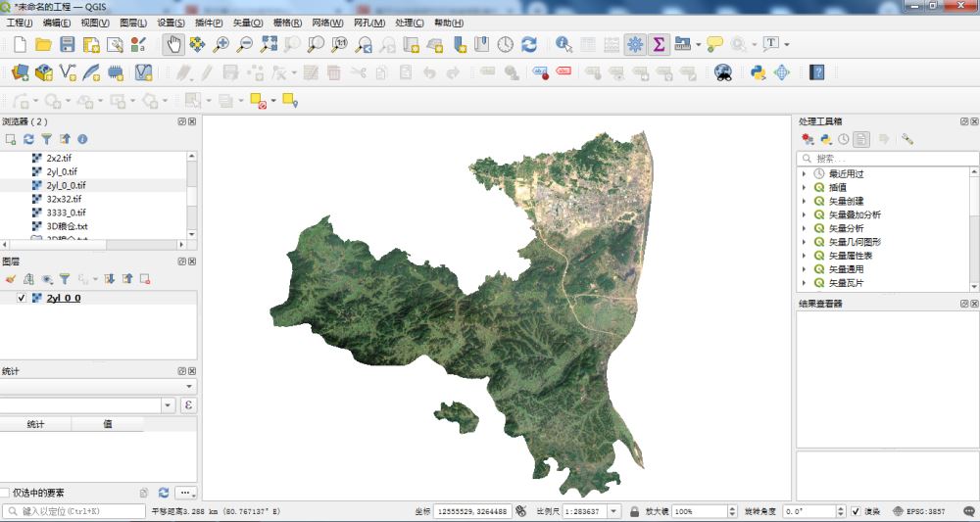The image size is (980, 522).
Task: Open the scale dropdown in status bar
Action: coord(614,511)
